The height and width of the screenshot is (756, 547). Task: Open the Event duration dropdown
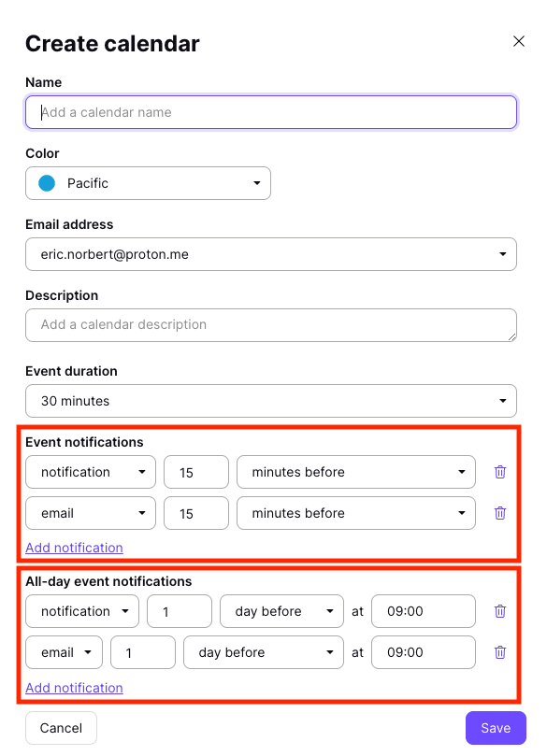click(270, 400)
